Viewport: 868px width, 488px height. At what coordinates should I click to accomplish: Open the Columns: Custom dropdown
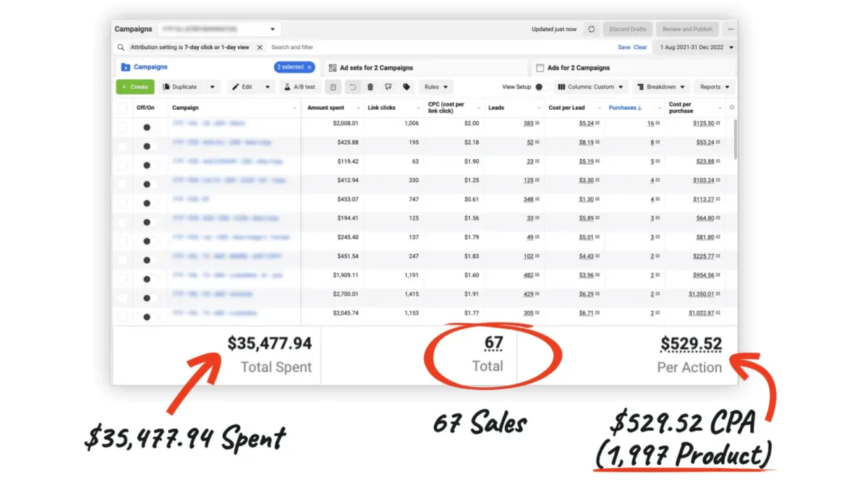pos(591,87)
